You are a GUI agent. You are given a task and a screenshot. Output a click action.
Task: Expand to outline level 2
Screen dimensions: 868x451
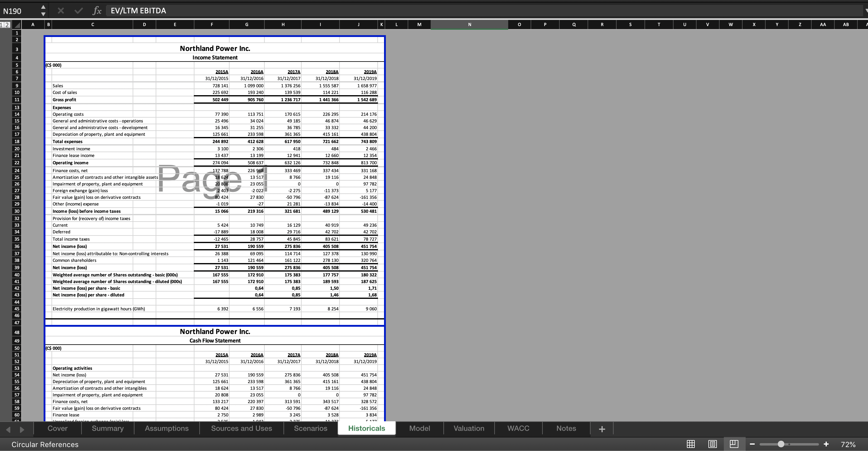7,25
